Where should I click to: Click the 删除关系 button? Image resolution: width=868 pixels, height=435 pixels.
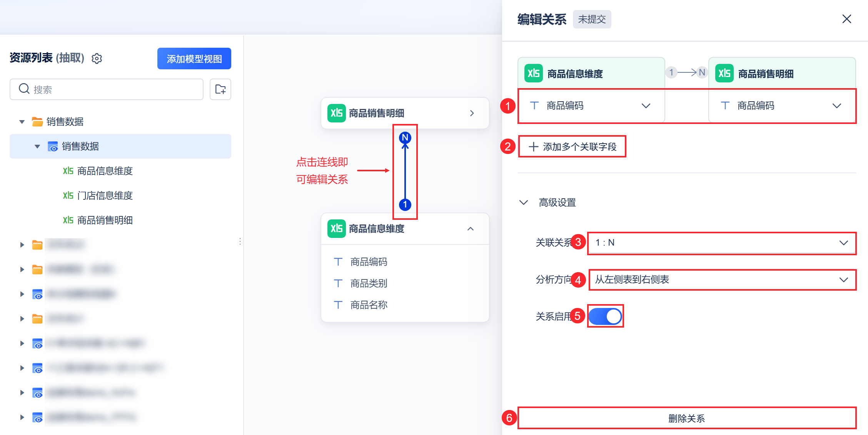click(x=686, y=418)
